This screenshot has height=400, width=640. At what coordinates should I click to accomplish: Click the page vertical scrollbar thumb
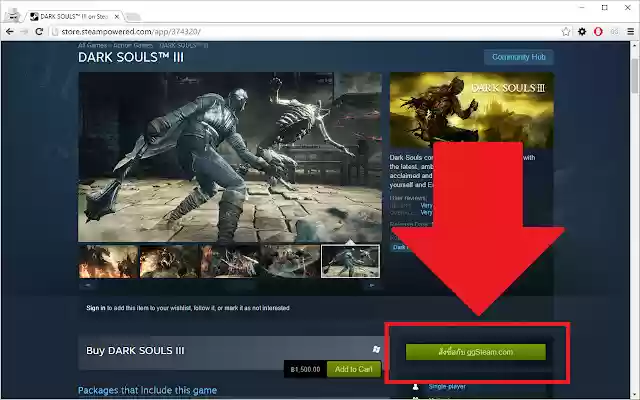635,76
